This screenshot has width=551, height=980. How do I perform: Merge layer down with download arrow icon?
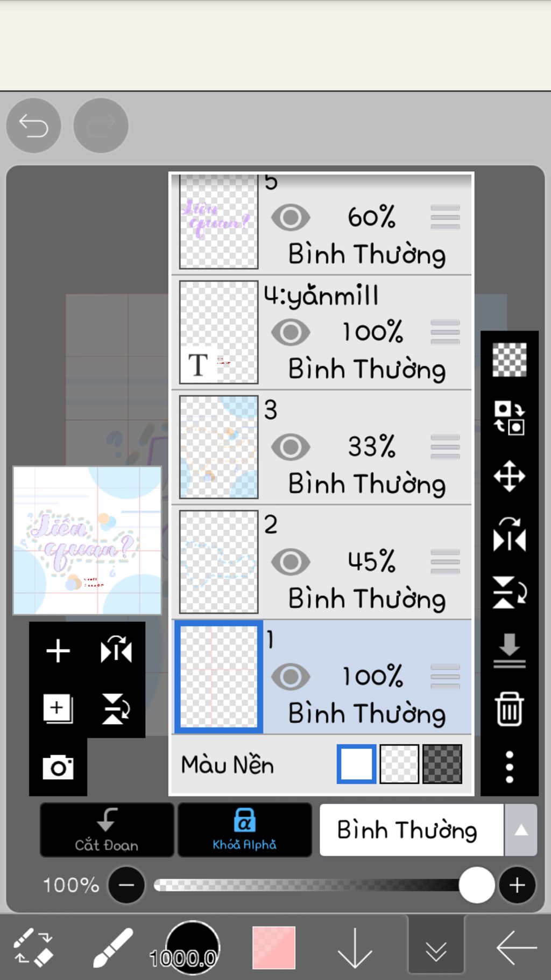pyautogui.click(x=509, y=651)
